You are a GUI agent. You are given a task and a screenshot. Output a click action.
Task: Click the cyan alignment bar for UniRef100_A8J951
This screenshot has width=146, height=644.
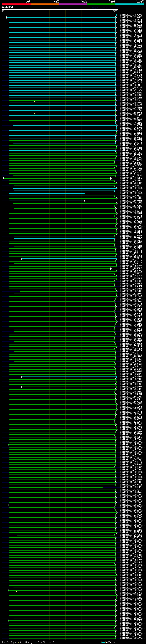click(63, 15)
